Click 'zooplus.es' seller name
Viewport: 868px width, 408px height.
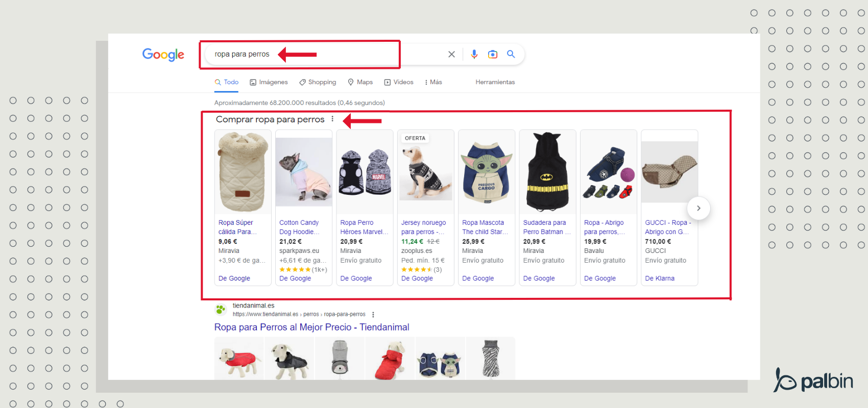(417, 251)
